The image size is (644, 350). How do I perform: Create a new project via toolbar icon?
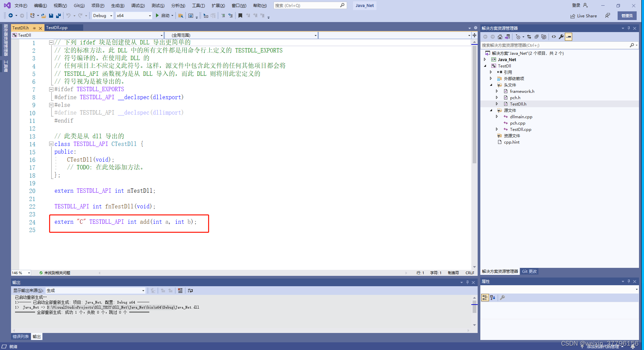click(x=32, y=15)
